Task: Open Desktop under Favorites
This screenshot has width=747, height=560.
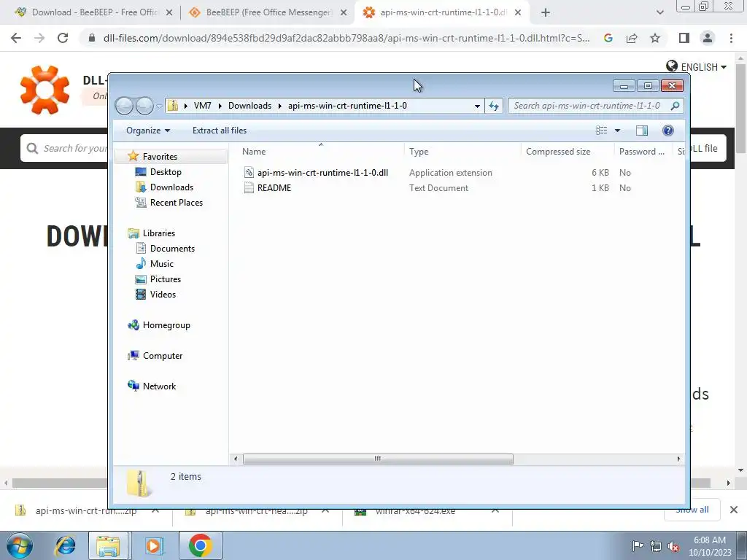Action: [166, 172]
